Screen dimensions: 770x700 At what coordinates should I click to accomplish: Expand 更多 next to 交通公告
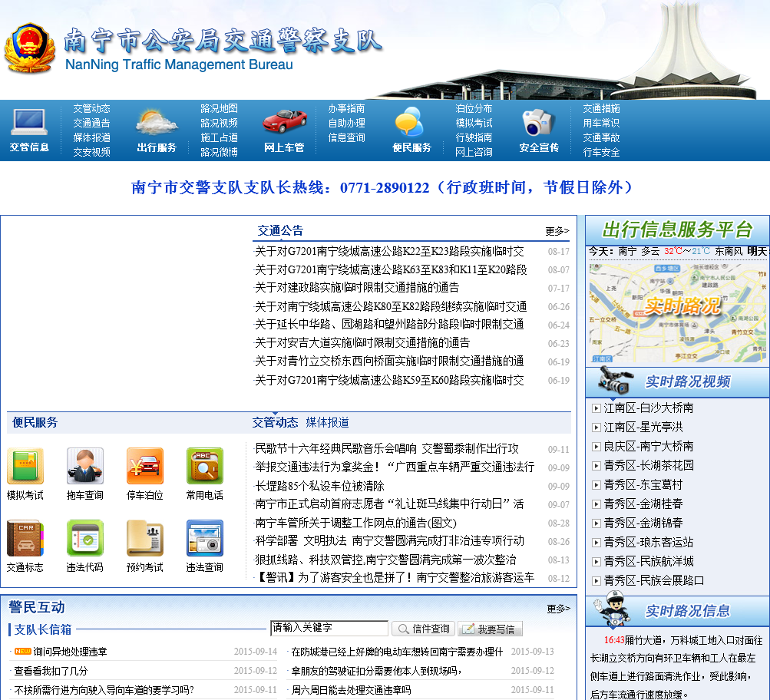[x=557, y=231]
